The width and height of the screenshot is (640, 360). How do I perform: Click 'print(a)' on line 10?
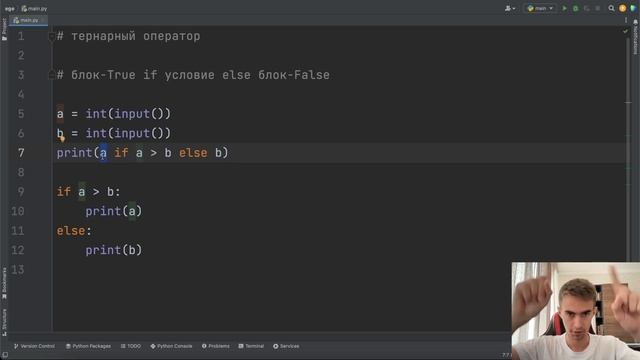pos(113,211)
